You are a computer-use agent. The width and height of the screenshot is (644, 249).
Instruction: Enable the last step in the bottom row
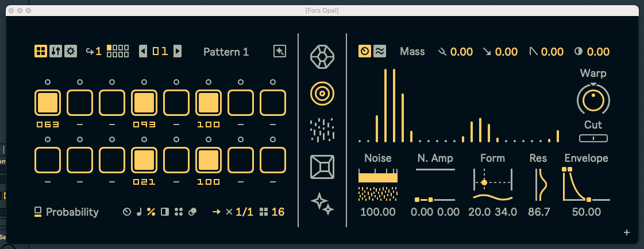pos(273,160)
